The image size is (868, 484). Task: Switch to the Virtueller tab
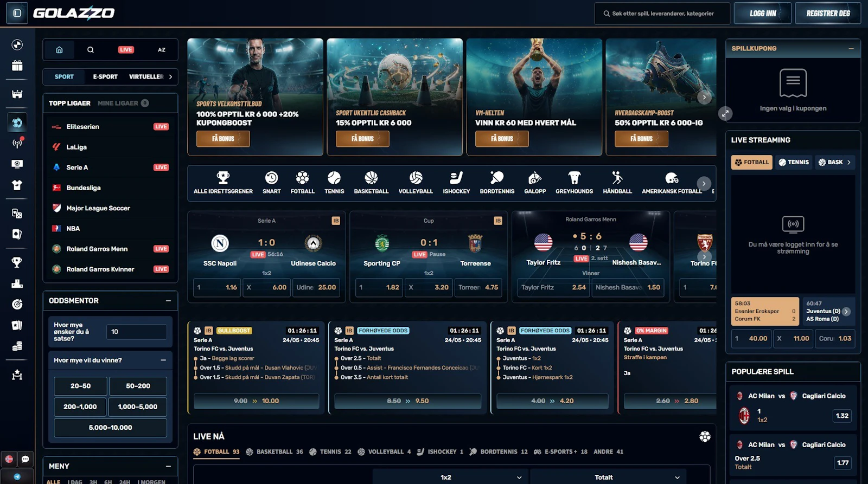click(146, 77)
